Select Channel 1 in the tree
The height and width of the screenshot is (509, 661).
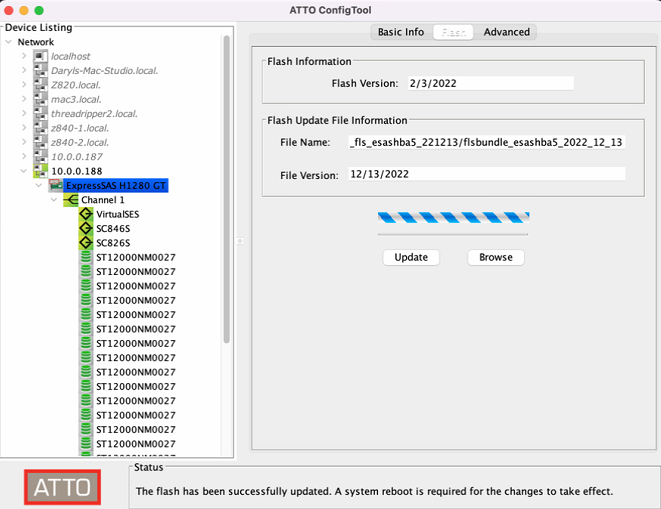(x=103, y=200)
